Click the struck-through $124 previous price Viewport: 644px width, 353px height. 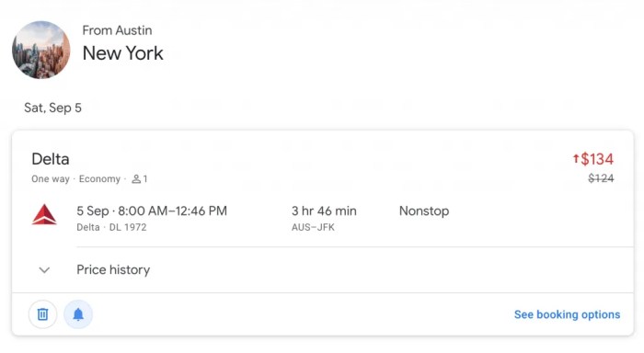(x=601, y=178)
